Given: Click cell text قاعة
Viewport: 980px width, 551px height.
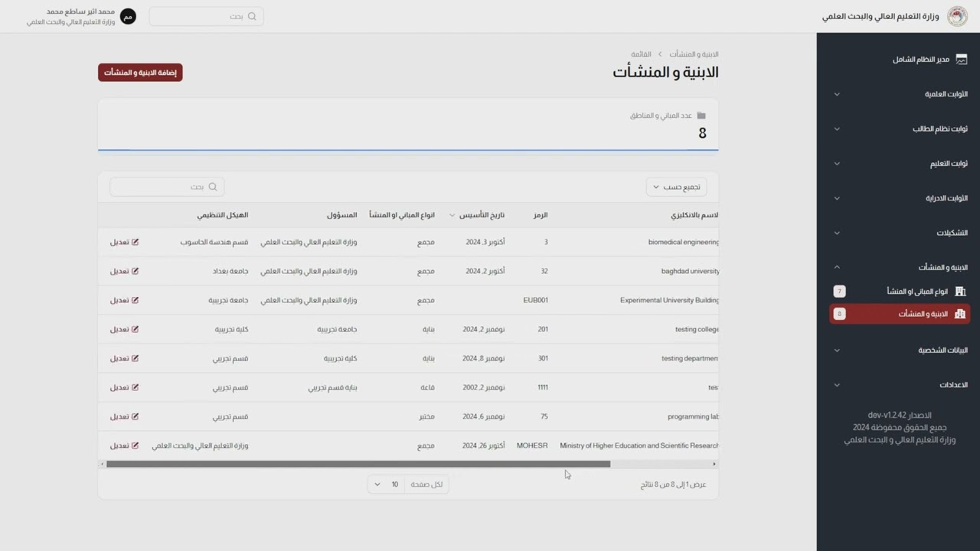Looking at the screenshot, I should point(427,387).
